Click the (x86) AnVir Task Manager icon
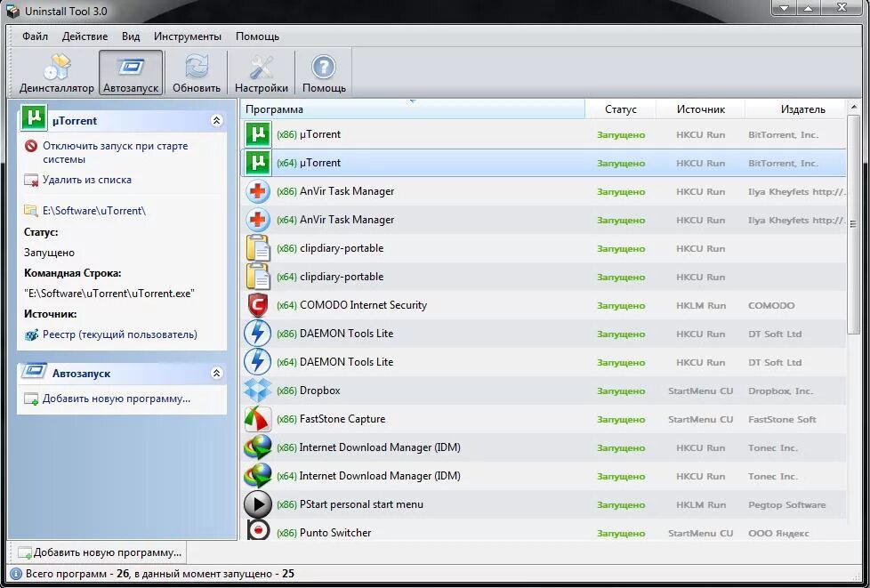Image resolution: width=870 pixels, height=588 pixels. (x=258, y=191)
